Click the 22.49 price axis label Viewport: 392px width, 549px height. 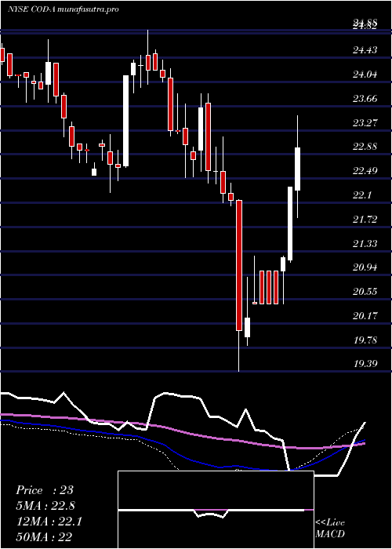tap(365, 171)
